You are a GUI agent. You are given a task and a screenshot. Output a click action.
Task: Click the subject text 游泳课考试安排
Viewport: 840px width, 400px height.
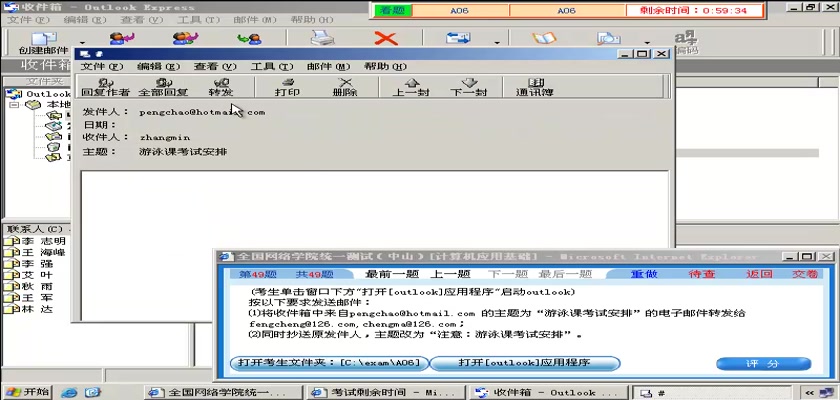[x=183, y=152]
